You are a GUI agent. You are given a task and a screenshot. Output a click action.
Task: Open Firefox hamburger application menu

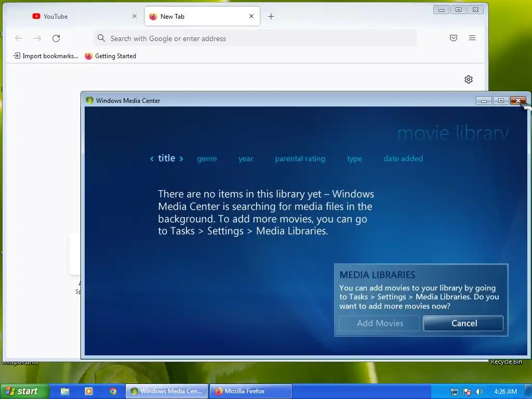pyautogui.click(x=472, y=38)
